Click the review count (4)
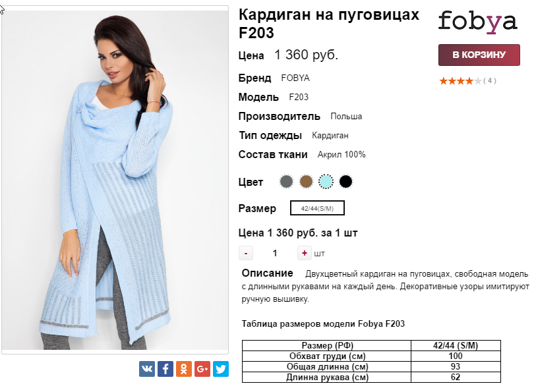 [490, 80]
